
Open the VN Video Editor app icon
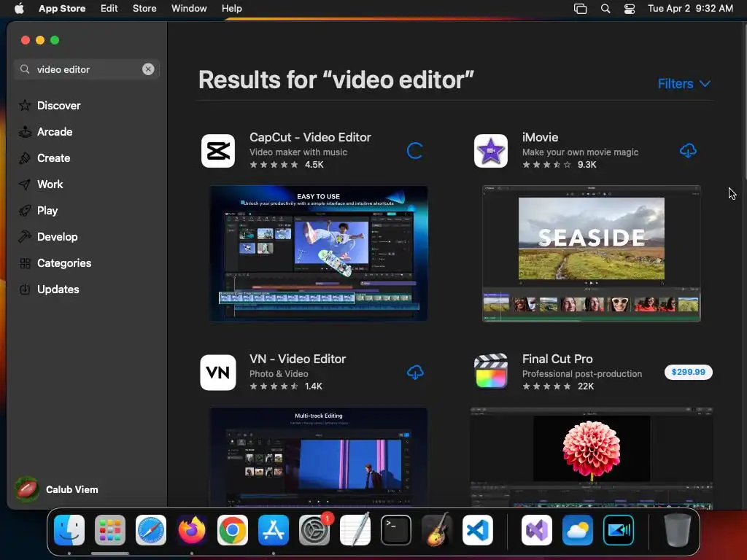click(x=218, y=373)
